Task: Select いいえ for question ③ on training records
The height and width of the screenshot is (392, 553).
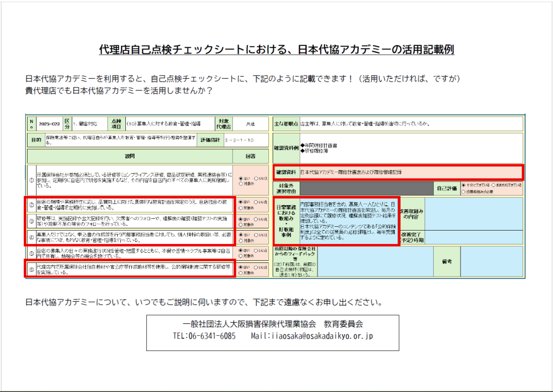Action: [x=256, y=219]
